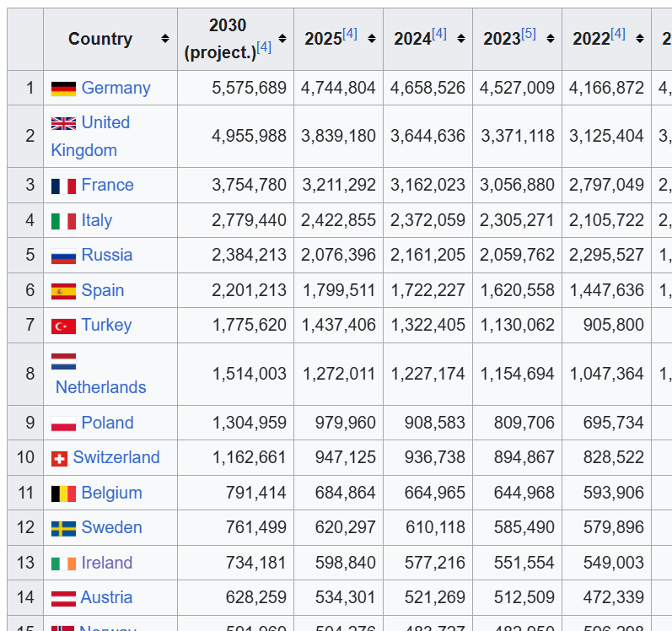Open the Russia article link
The height and width of the screenshot is (631, 672).
click(107, 255)
